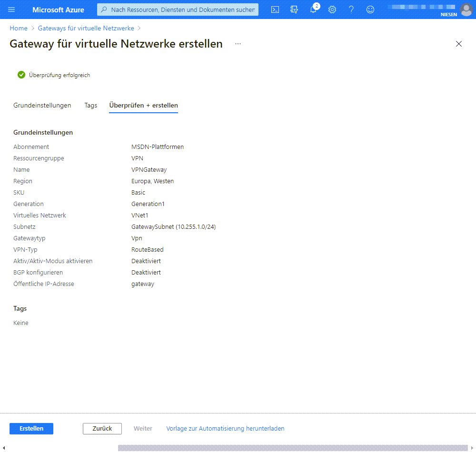476x452 pixels.
Task: Select the Öffentliche IP-Adresse gateway value
Action: [x=143, y=284]
